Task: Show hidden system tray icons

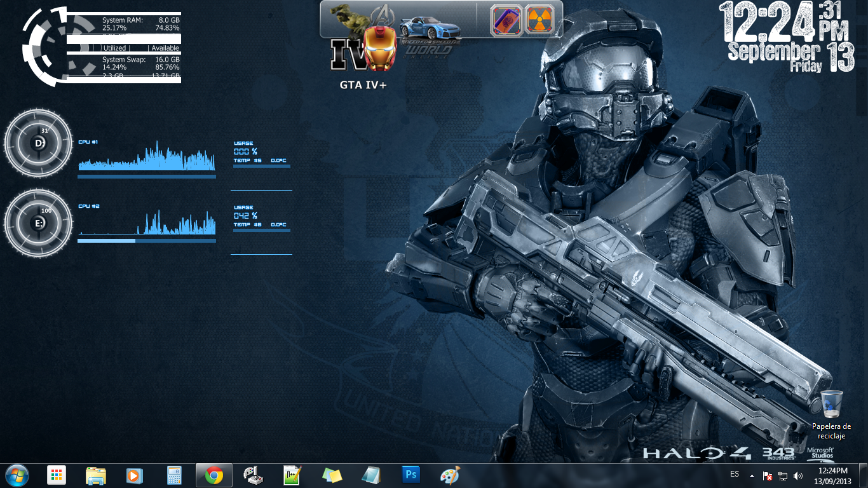Action: point(752,475)
